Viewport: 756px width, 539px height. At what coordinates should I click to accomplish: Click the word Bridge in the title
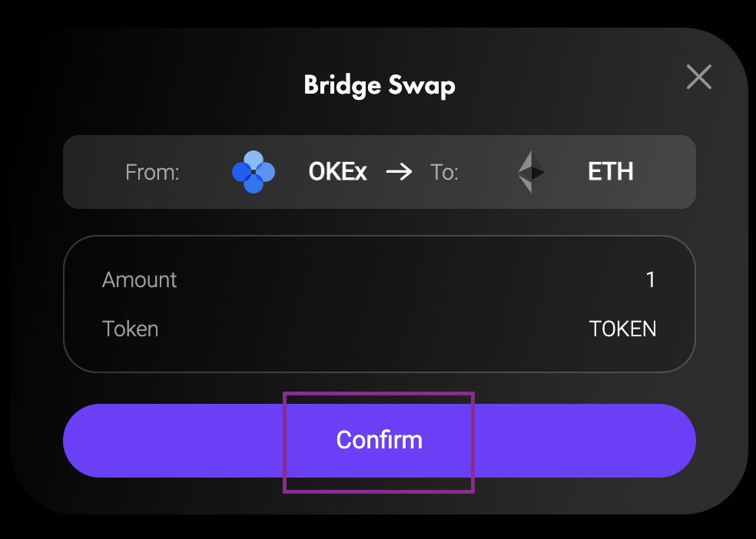(x=343, y=85)
